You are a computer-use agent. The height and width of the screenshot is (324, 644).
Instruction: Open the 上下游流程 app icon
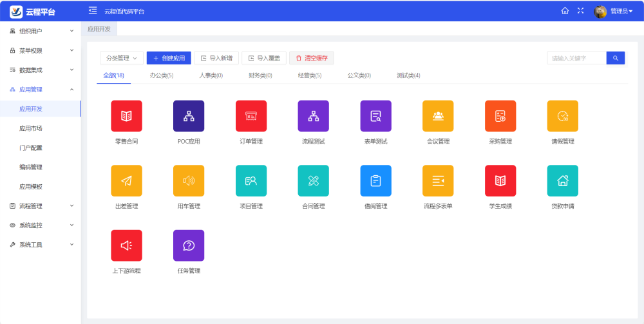[x=126, y=245]
